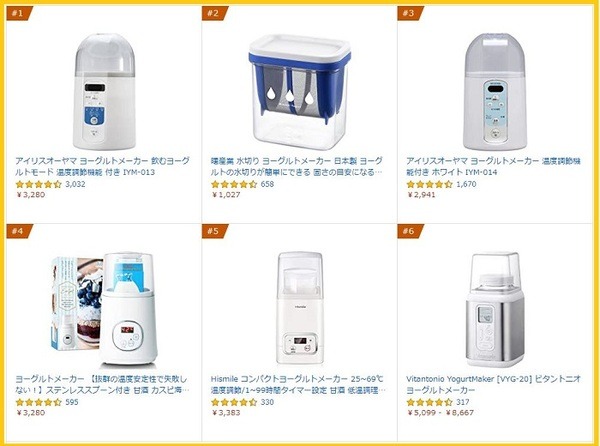Screen dimensions: 600x446
Task: Click the Hismile コンパクト product title link
Action: (298, 384)
